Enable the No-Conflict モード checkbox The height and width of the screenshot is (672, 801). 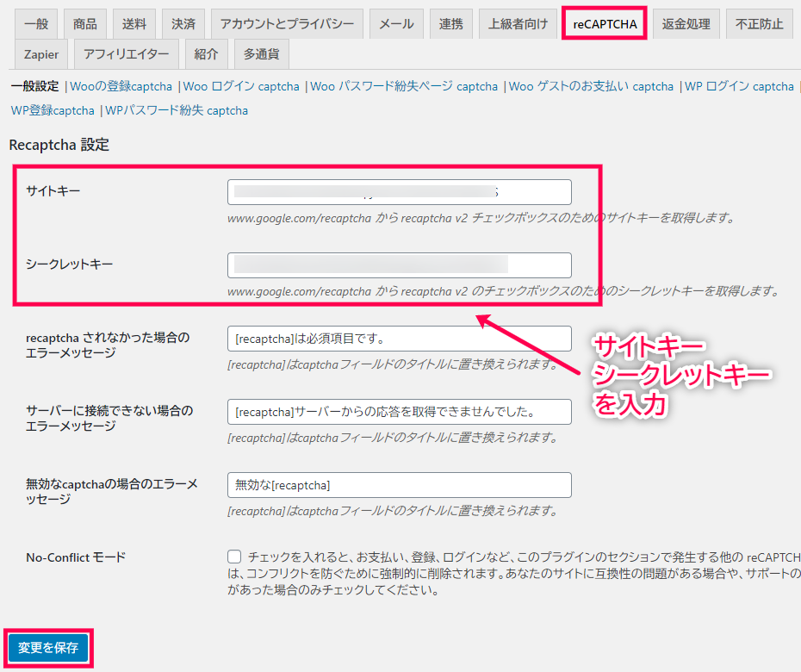(235, 557)
